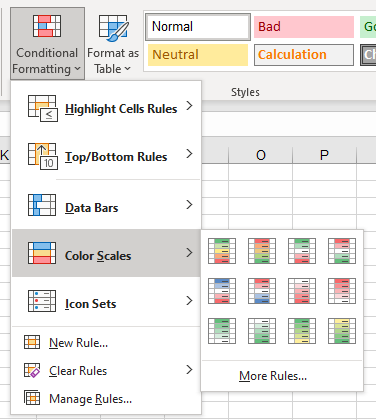Open the Conditional Formatting dropdown button
376x420 pixels.
47,44
